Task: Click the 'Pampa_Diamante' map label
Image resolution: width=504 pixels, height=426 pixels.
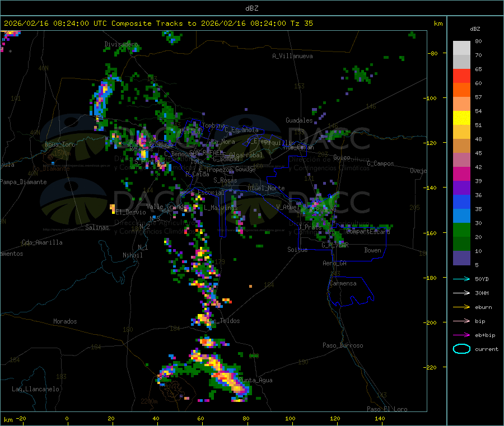Action: click(24, 182)
